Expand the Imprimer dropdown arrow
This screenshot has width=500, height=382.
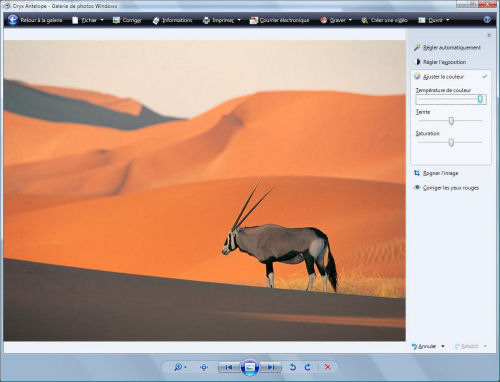pyautogui.click(x=239, y=20)
